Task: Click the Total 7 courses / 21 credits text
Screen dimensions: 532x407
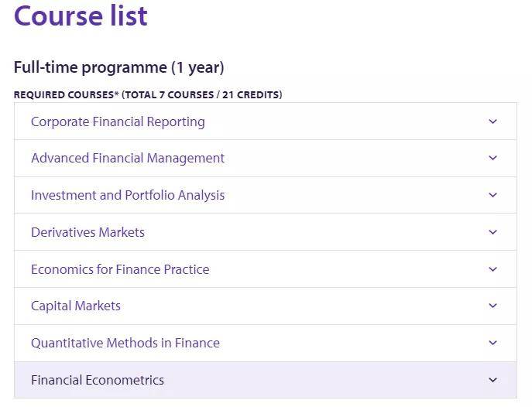Action: [x=201, y=95]
